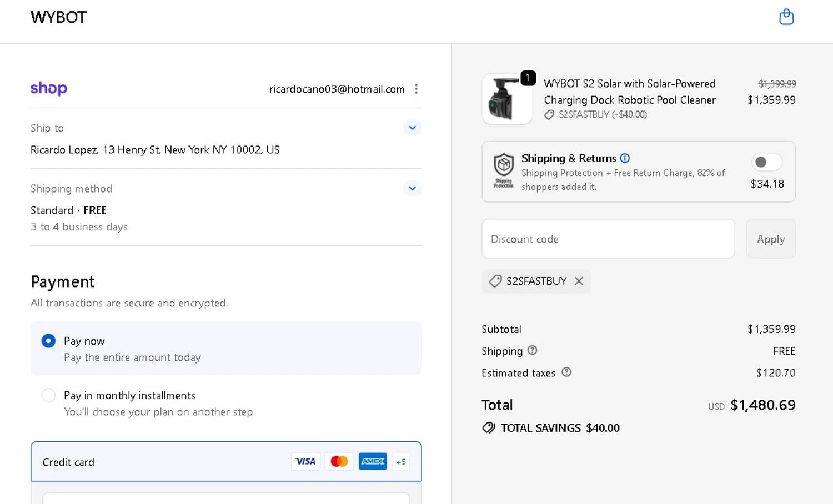The width and height of the screenshot is (833, 504).
Task: Click the S2SFASTBUY tag icon chip
Action: click(495, 281)
